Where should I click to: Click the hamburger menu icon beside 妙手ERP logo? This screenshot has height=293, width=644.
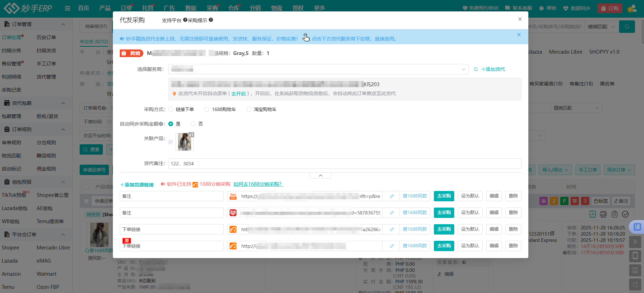click(68, 8)
